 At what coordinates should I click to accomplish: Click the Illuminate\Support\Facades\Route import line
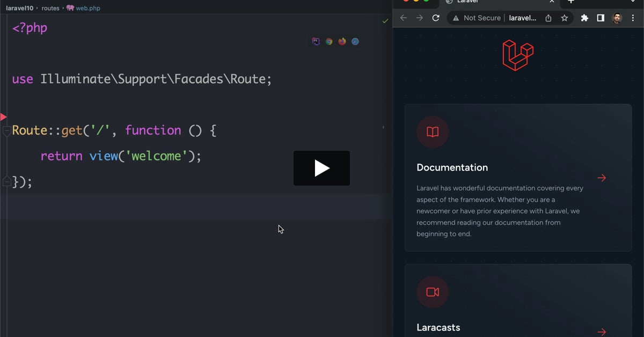click(142, 79)
